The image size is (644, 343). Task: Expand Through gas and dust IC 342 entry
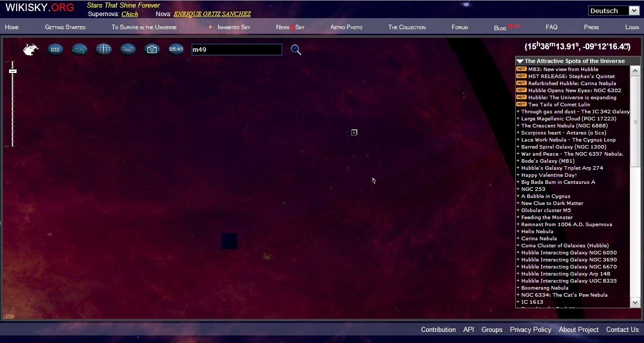518,112
